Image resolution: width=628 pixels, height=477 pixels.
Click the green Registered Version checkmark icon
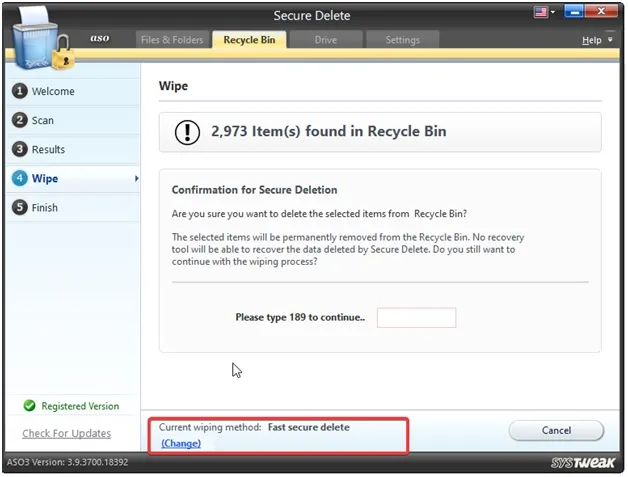[x=29, y=406]
